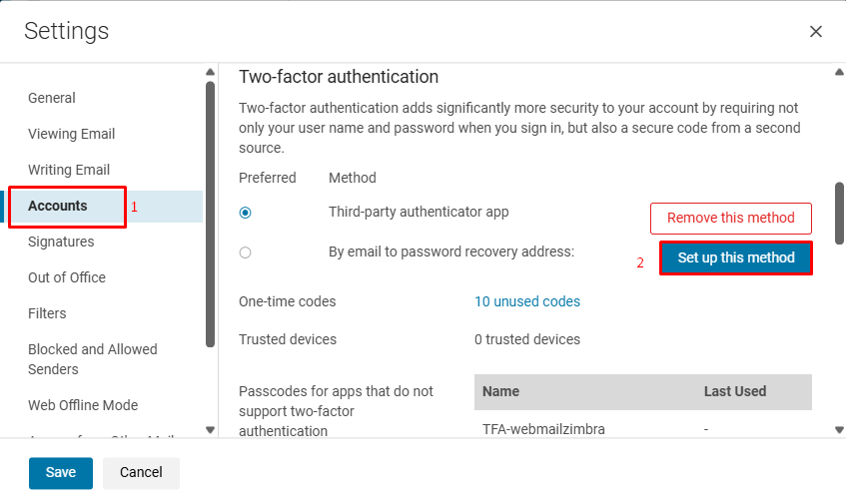The height and width of the screenshot is (504, 846).
Task: Click Set up this method button
Action: point(736,257)
